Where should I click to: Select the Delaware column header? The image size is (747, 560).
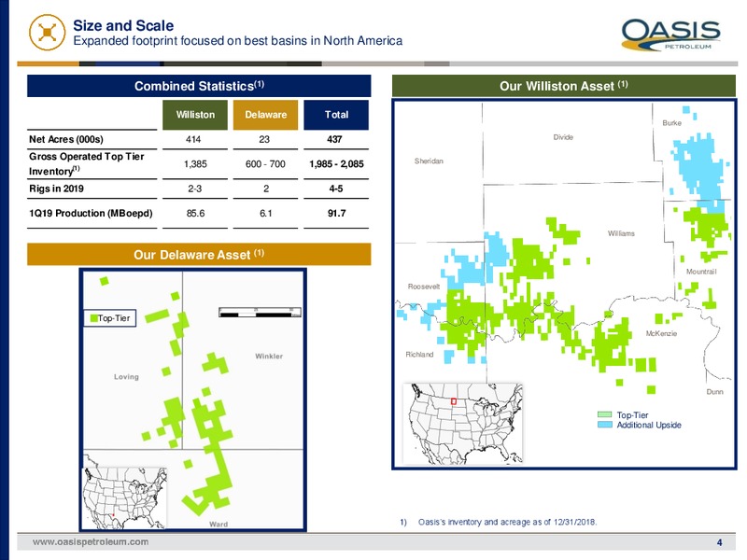265,115
